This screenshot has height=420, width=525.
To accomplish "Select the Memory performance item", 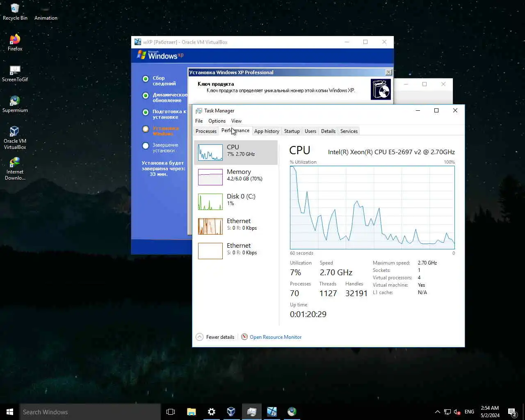I will [236, 177].
